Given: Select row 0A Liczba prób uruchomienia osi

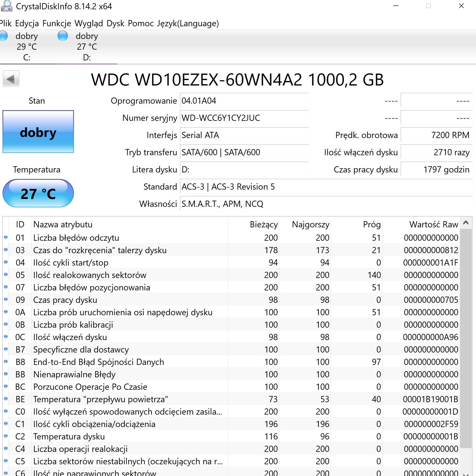Looking at the screenshot, I should pos(231,312).
